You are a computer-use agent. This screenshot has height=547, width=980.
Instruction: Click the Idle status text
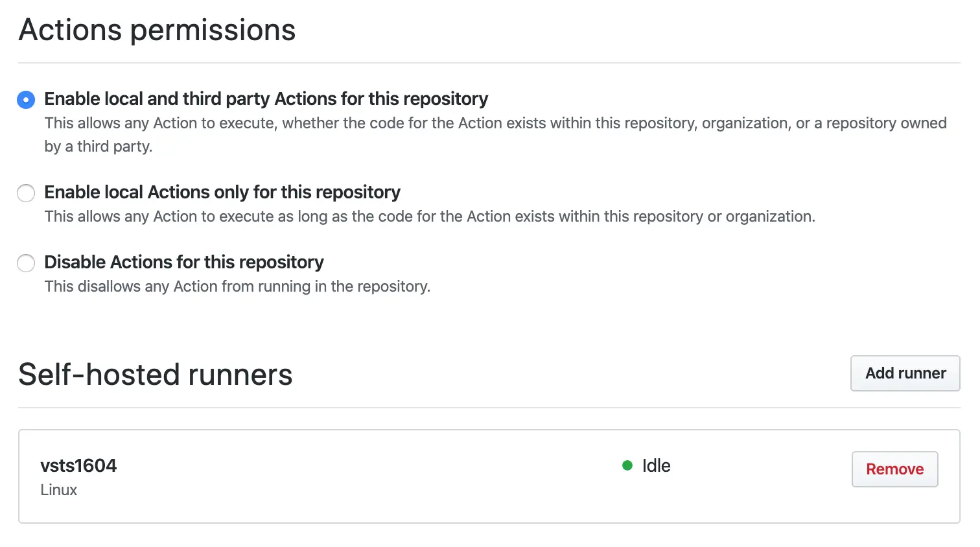coord(656,465)
